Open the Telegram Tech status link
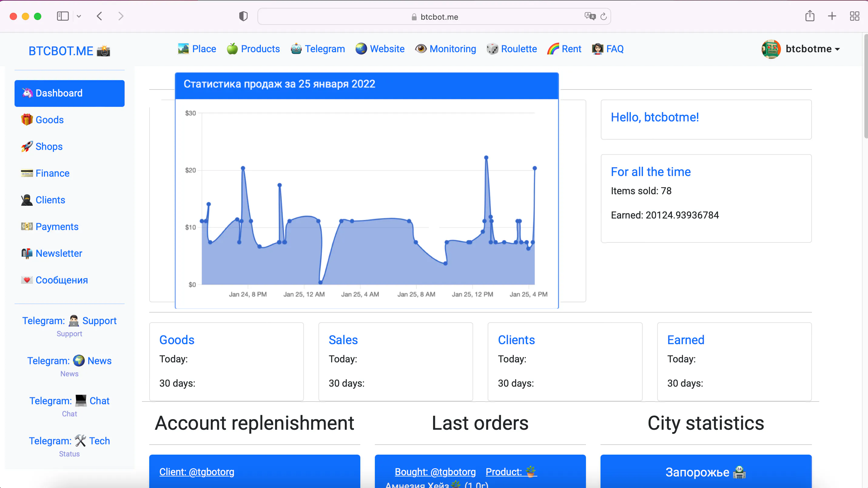 pyautogui.click(x=69, y=441)
